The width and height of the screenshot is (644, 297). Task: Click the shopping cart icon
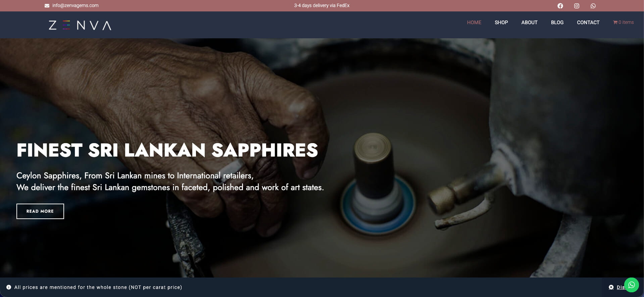[x=615, y=22]
